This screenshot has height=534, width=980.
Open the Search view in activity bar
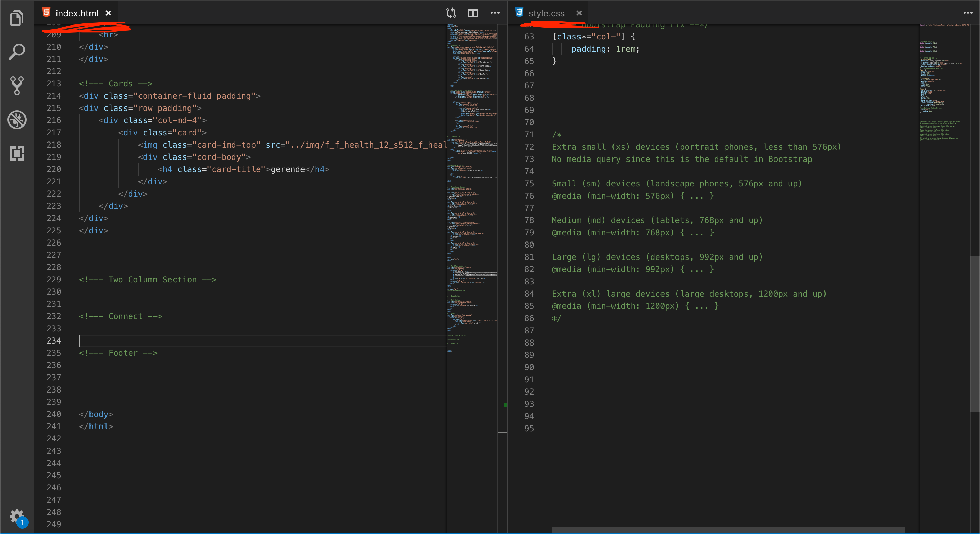(17, 52)
